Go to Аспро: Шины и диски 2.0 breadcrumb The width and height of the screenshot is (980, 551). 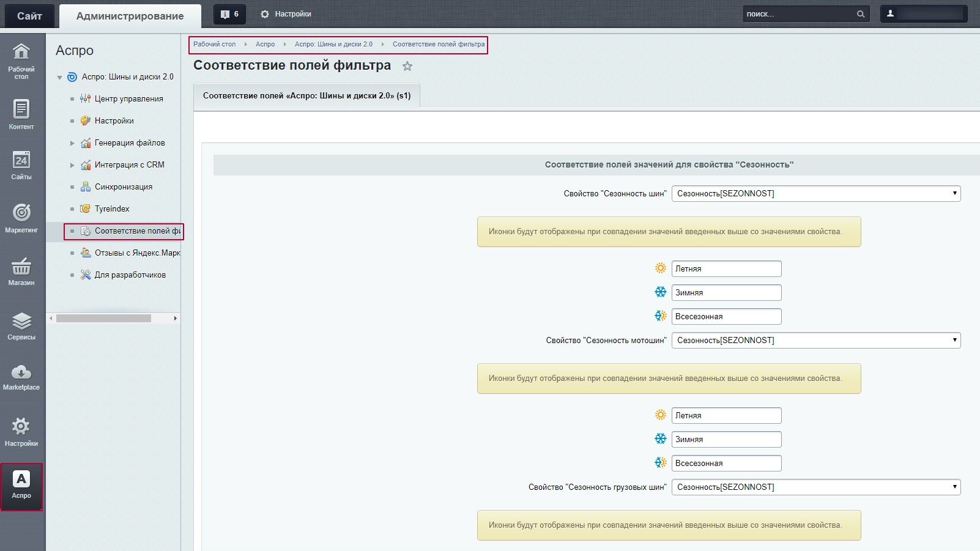point(333,44)
